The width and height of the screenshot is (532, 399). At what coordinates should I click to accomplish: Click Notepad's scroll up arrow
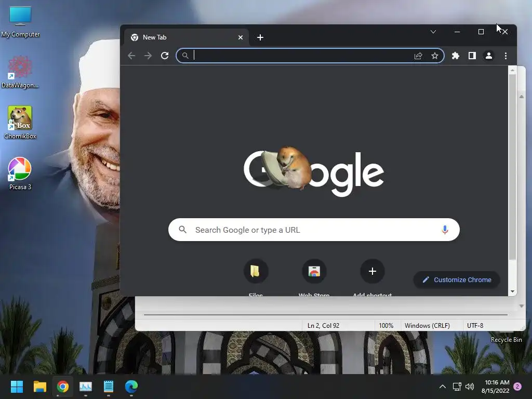[522, 97]
